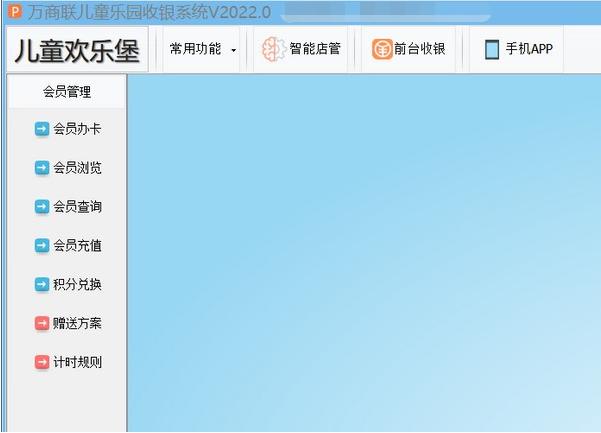Click the phone icon of 手机APP
The image size is (601, 433).
click(x=492, y=49)
